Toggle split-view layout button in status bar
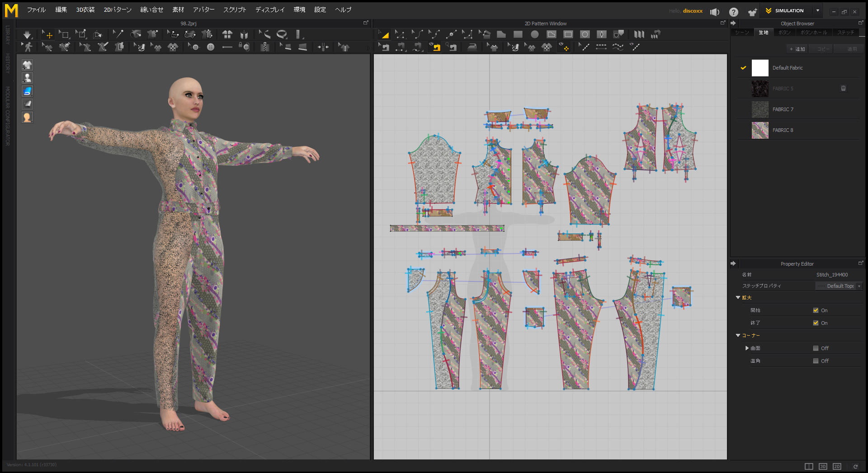Image resolution: width=868 pixels, height=473 pixels. 809,467
